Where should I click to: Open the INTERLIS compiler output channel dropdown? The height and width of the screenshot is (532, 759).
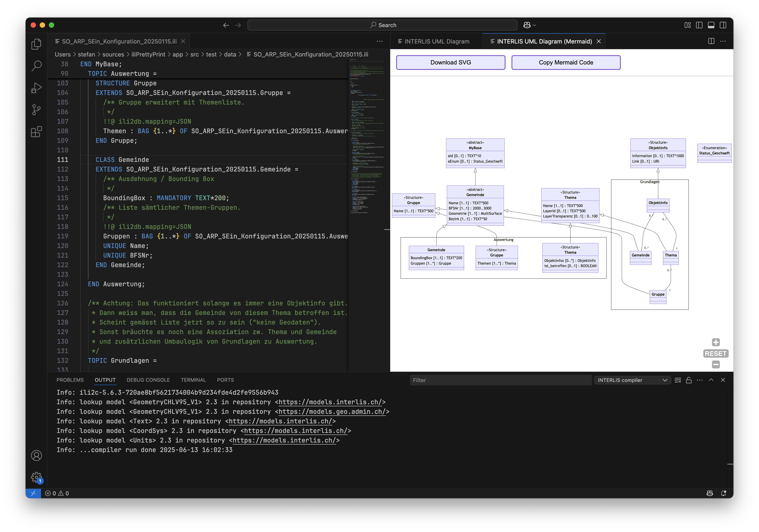[632, 380]
